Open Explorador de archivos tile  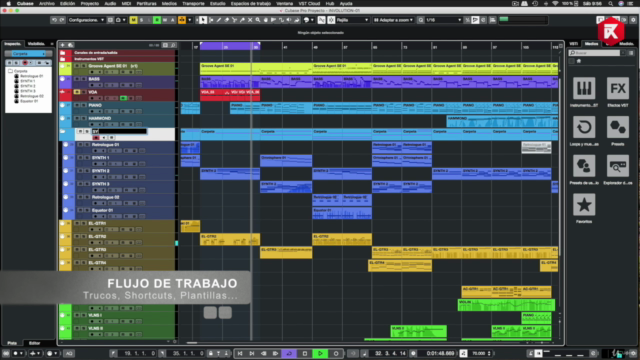pos(618,169)
